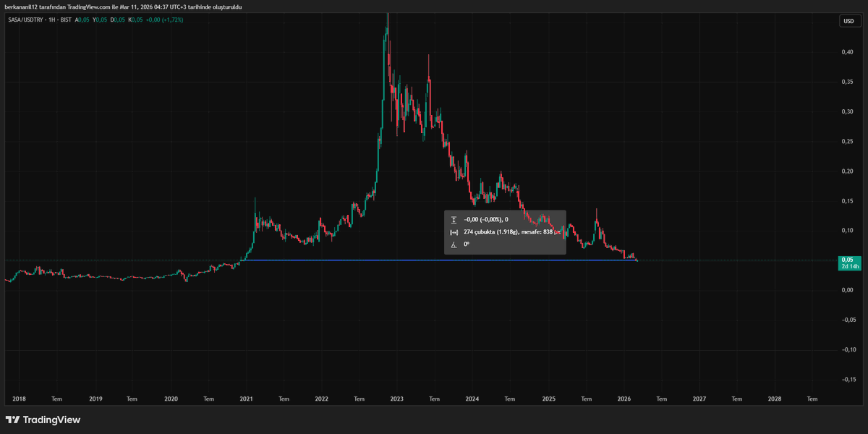Click the low value D0,05 in legend
Screen dimensions: 868x434
click(117, 20)
